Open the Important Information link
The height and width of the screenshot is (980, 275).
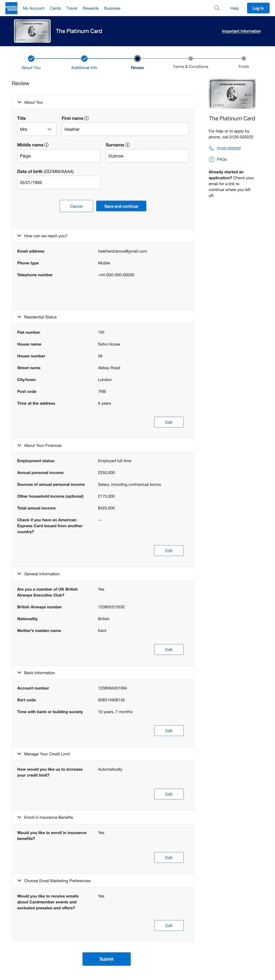pos(241,31)
